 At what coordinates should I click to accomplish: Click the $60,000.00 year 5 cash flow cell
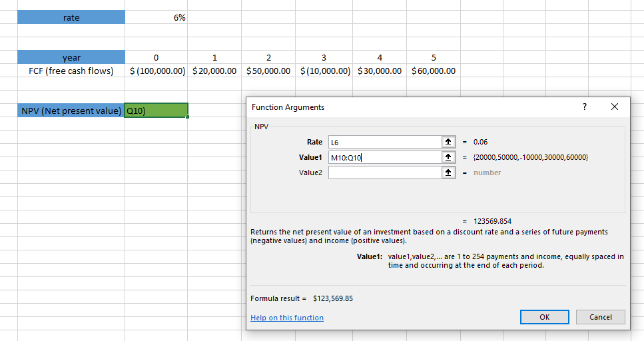[x=434, y=71]
